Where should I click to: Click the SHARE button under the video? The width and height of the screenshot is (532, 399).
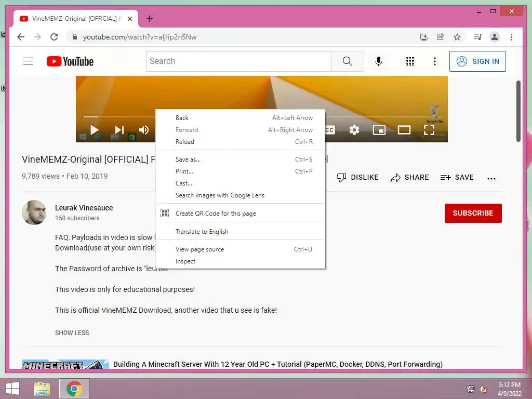click(x=409, y=178)
